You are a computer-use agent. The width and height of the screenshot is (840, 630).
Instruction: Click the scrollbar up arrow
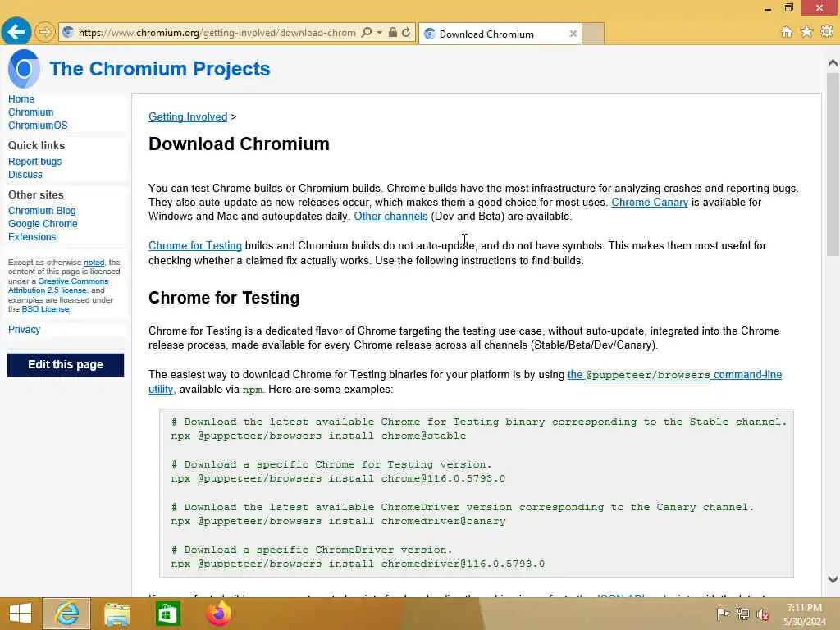coord(833,62)
